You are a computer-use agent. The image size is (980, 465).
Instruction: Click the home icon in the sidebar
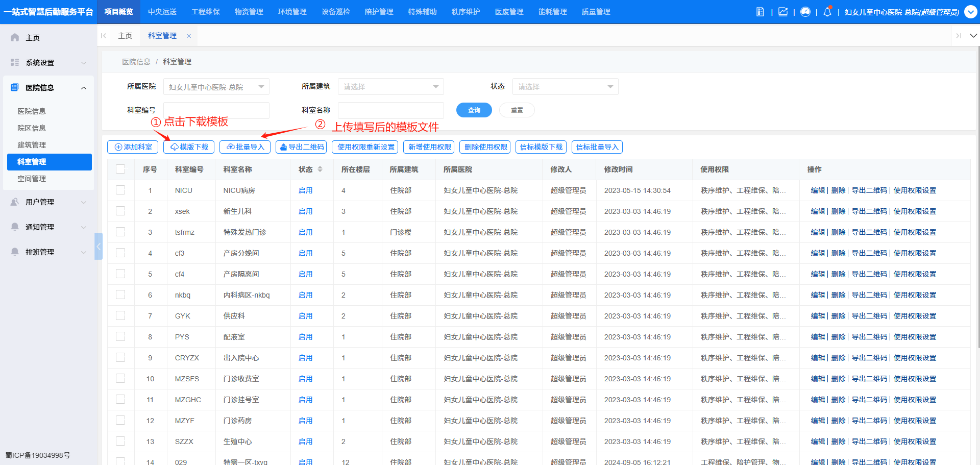(15, 37)
